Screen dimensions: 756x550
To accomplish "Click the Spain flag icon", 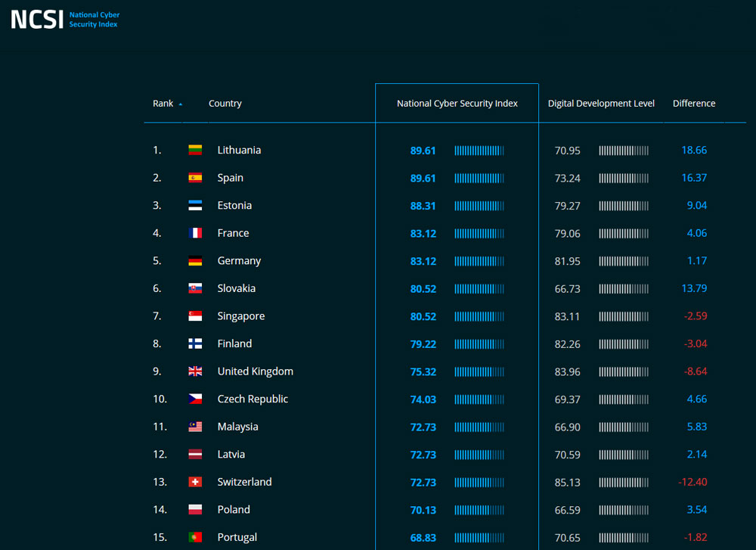I will pos(195,178).
